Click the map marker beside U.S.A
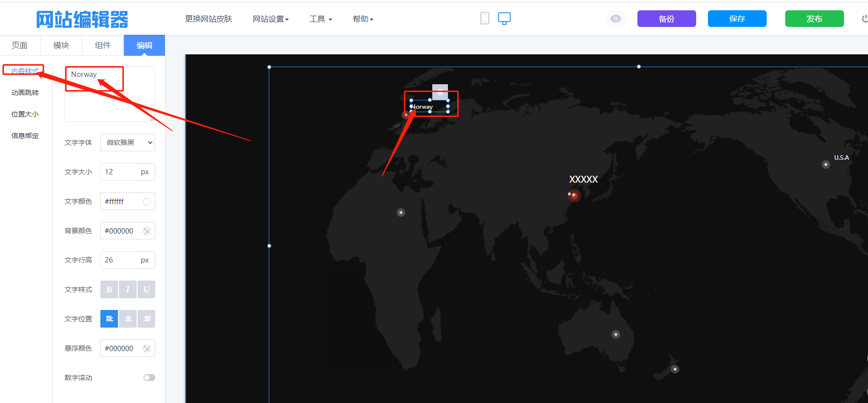868x403 pixels. (x=826, y=165)
